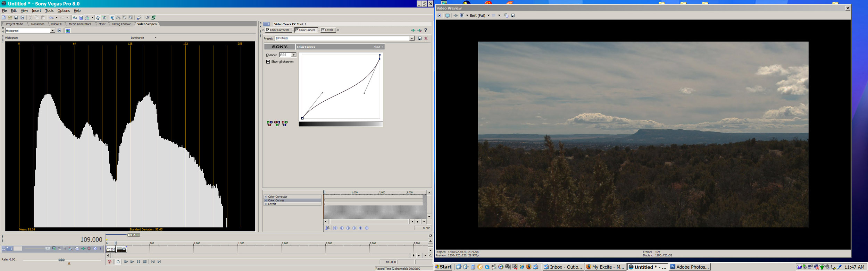Click the keyframe timecode field 0.000

[423, 228]
